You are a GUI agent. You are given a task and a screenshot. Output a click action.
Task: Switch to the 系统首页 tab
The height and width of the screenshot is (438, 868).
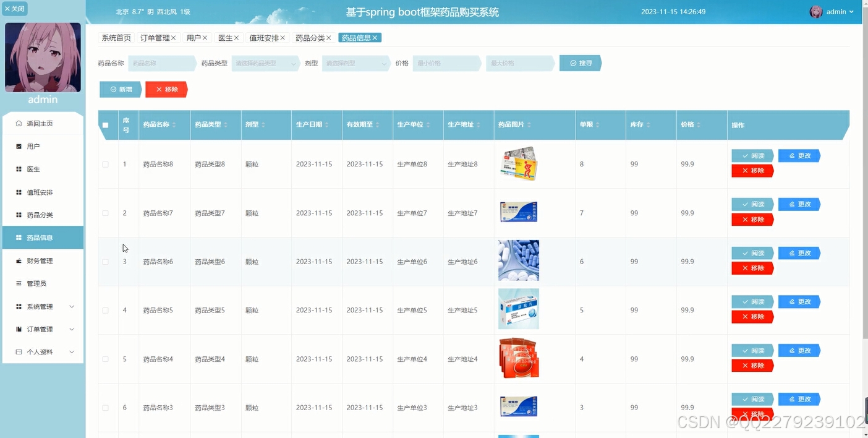(x=115, y=37)
